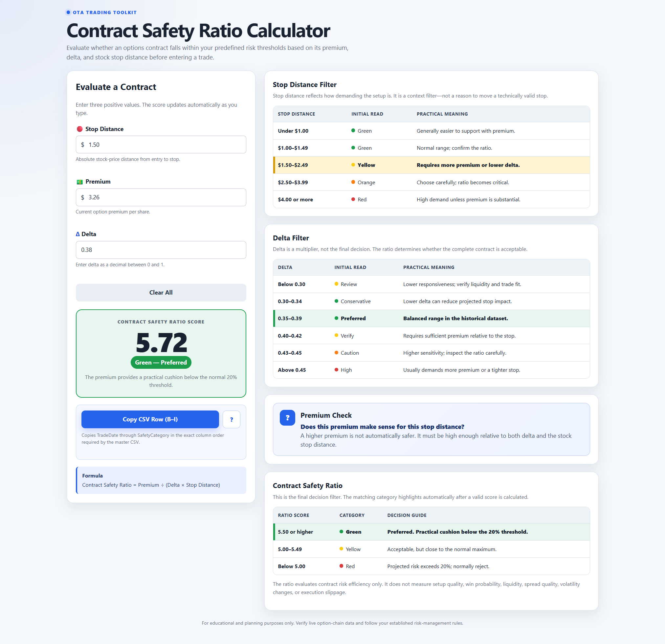Select the 5.50 or higher ratio row
Screen dimensions: 665x644
pyautogui.click(x=431, y=532)
